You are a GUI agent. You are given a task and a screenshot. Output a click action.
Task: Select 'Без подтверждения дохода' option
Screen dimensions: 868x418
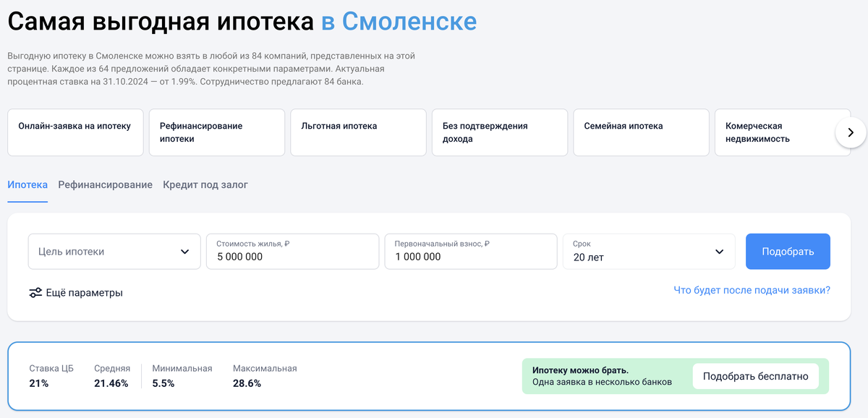point(499,132)
